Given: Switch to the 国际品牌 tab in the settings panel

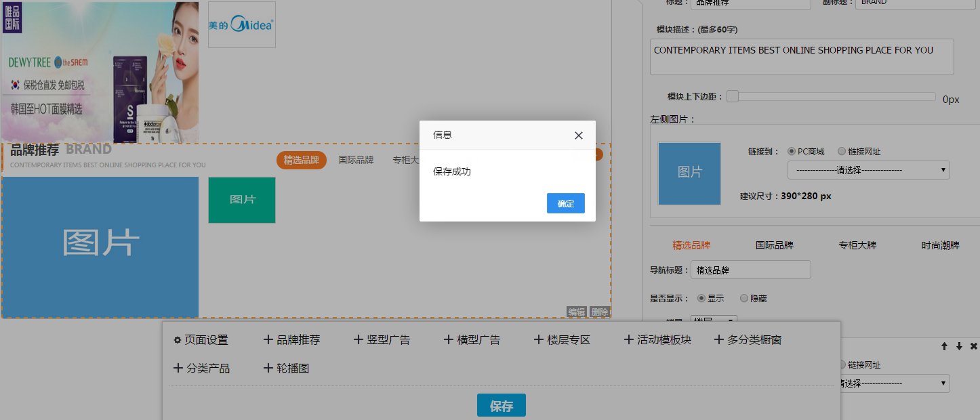Looking at the screenshot, I should pyautogui.click(x=774, y=245).
